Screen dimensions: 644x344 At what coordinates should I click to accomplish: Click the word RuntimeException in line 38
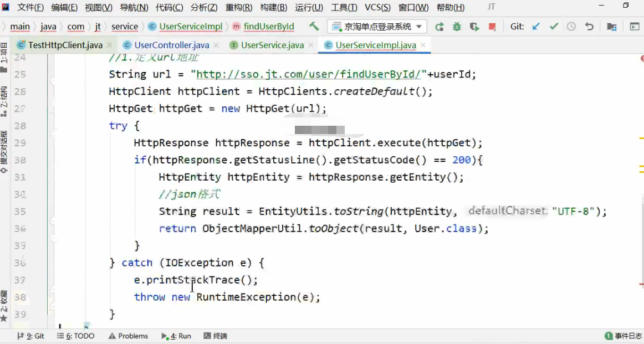pos(246,297)
